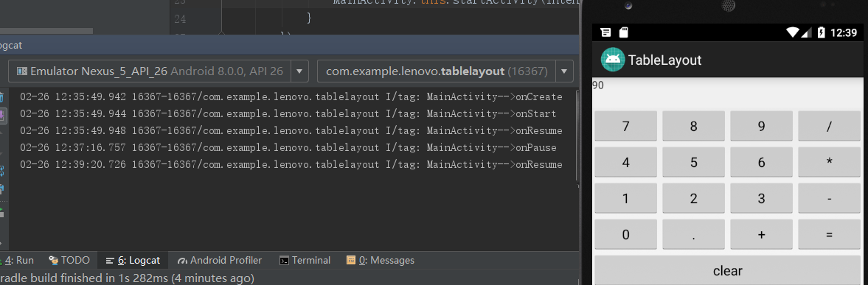Tap the minus (-) button
This screenshot has height=285, width=868.
pyautogui.click(x=829, y=198)
